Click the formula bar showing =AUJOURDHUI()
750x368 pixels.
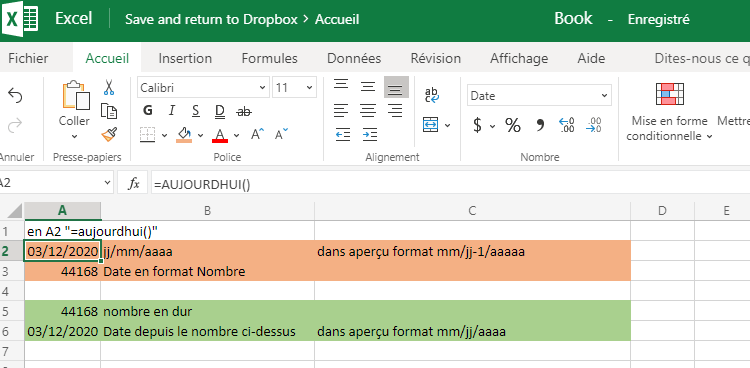point(450,183)
